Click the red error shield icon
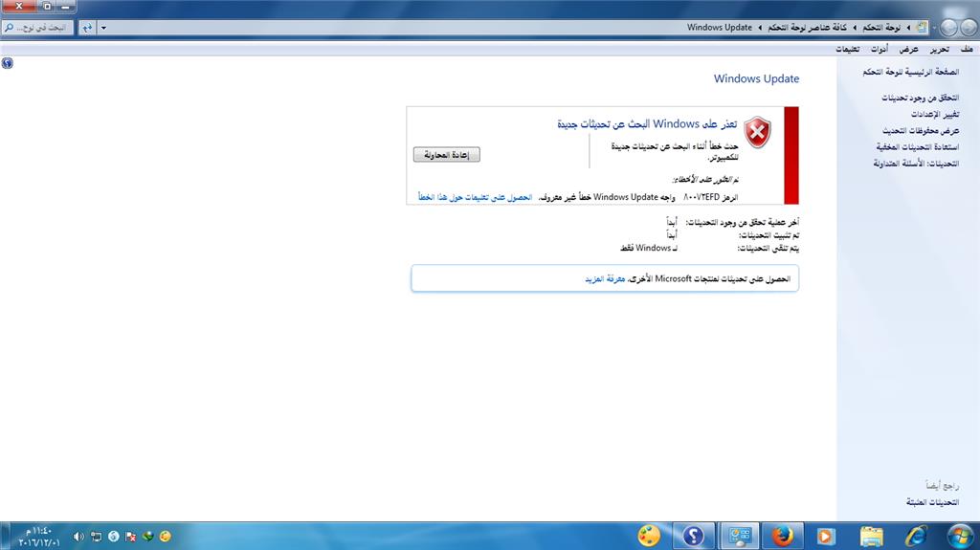This screenshot has height=550, width=980. coord(757,132)
